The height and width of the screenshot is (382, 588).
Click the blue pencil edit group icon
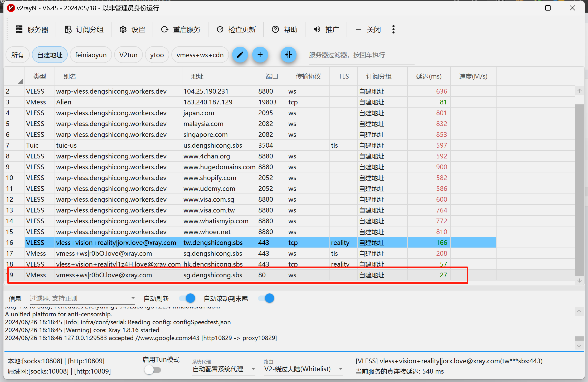coord(240,55)
